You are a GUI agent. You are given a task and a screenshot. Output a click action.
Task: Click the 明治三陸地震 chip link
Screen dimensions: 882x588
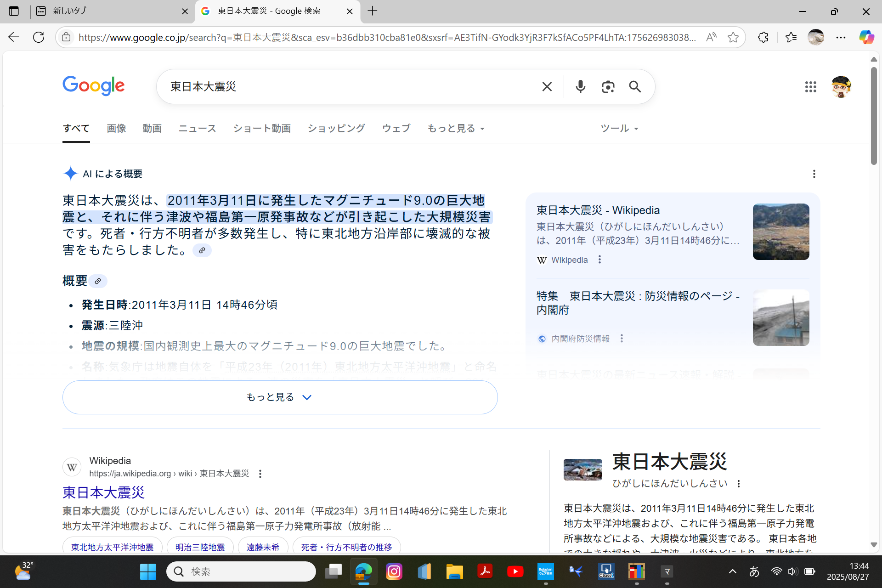[x=200, y=547]
